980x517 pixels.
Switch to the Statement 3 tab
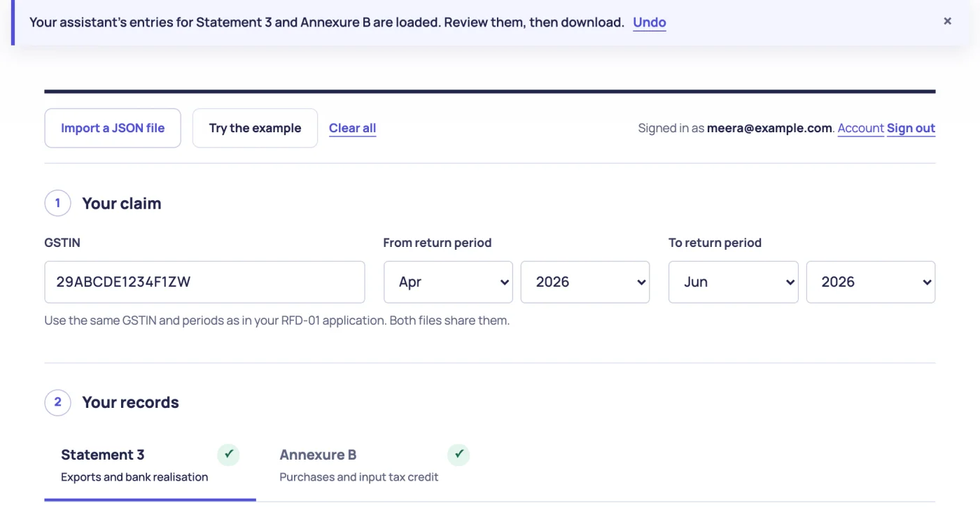150,466
